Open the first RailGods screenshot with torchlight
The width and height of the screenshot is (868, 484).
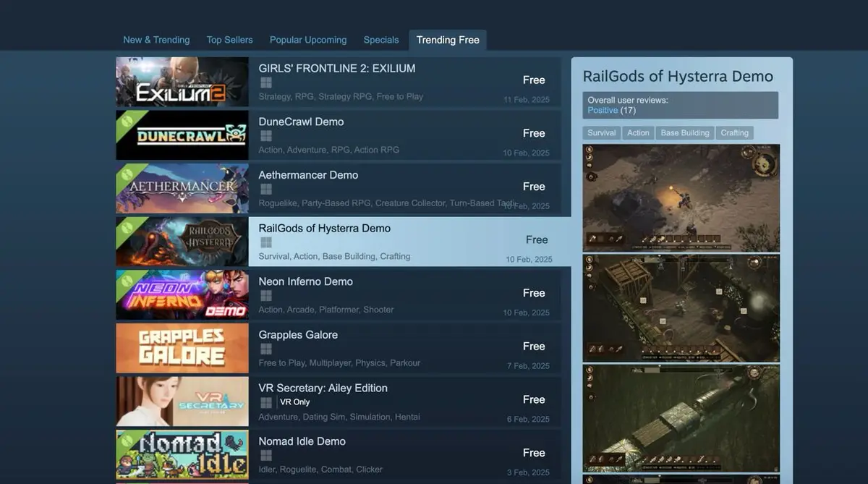[681, 198]
